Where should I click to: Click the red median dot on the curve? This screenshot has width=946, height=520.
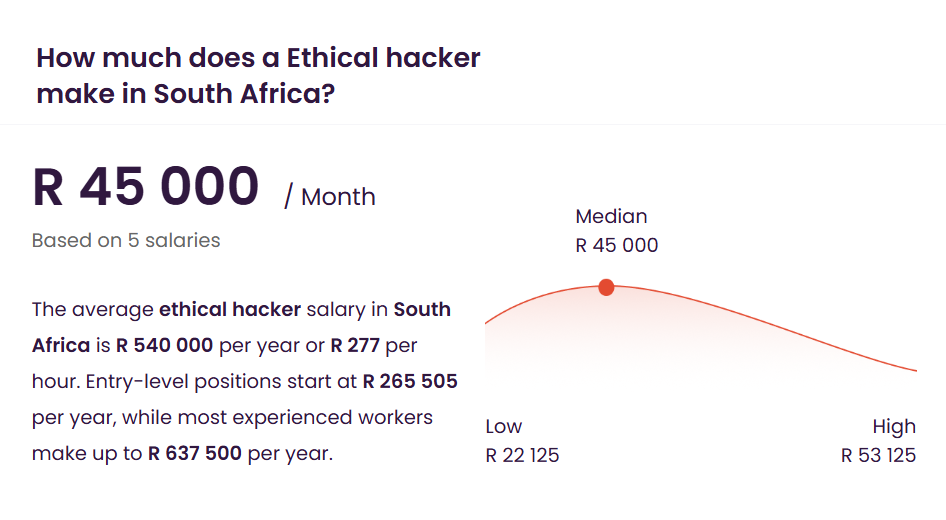(606, 288)
